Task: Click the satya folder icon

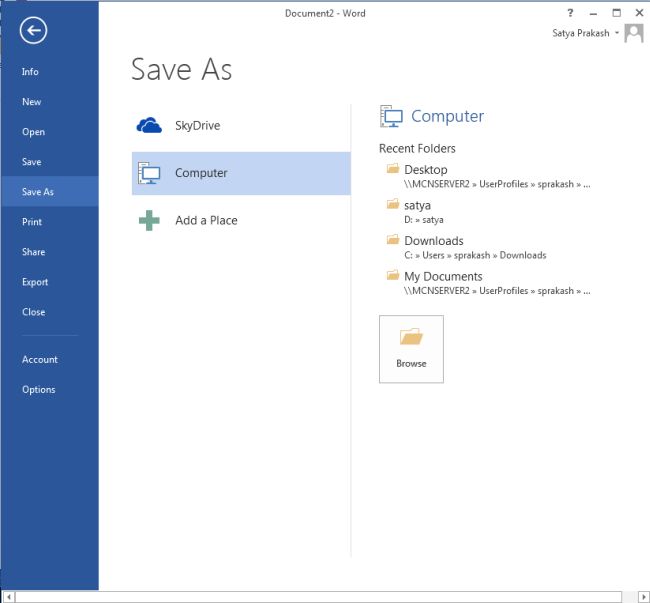Action: pos(393,204)
